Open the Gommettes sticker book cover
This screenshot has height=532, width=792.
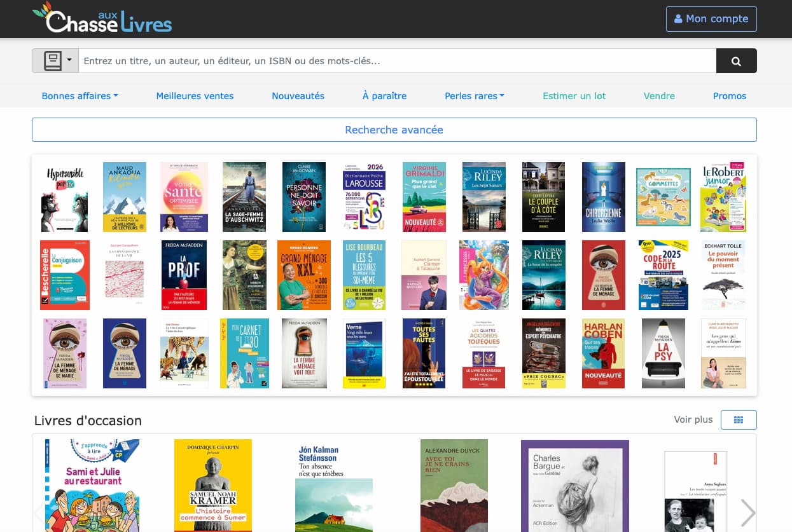tap(663, 197)
